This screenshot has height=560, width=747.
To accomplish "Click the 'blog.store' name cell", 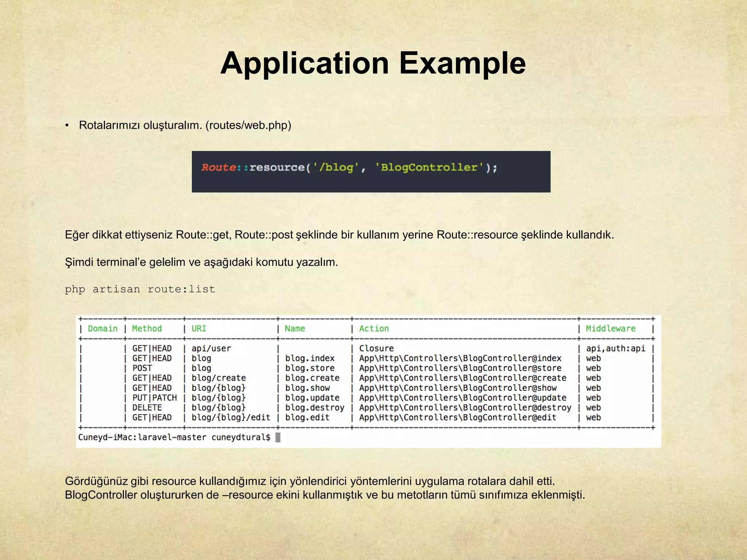I will click(x=310, y=368).
